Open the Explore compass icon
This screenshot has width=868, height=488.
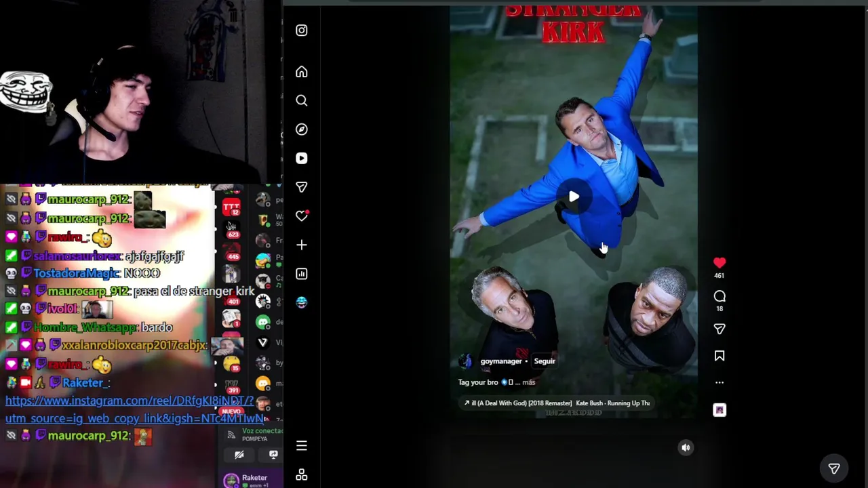pos(302,129)
